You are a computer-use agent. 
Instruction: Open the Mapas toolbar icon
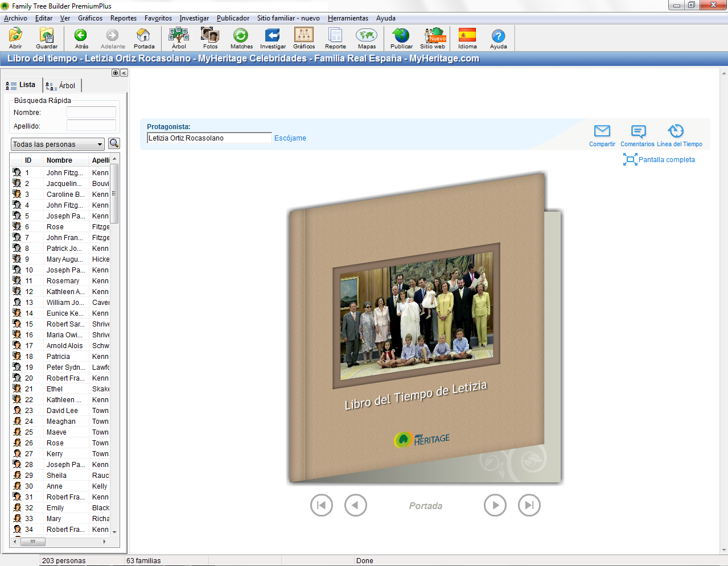[x=367, y=38]
